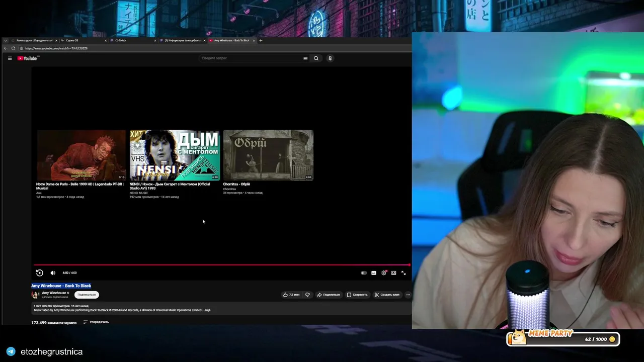This screenshot has height=362, width=644.
Task: Click the 173 499 комментариев text
Action: [x=54, y=322]
